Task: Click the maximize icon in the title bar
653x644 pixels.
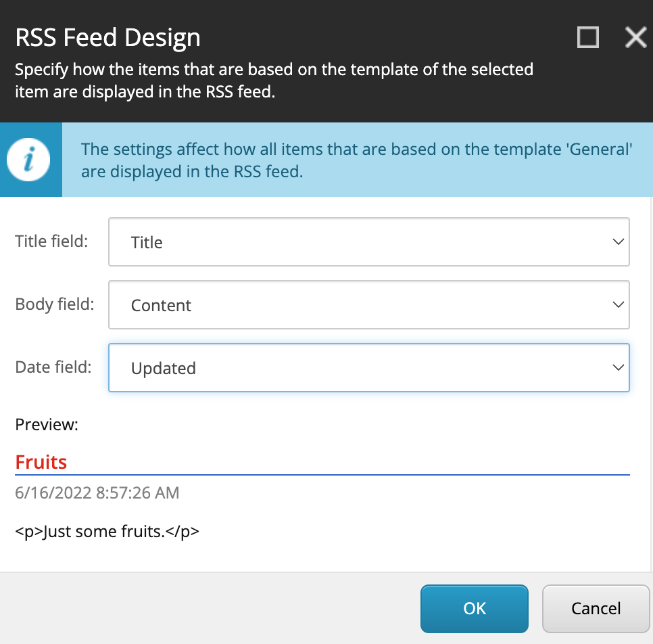Action: click(x=587, y=37)
